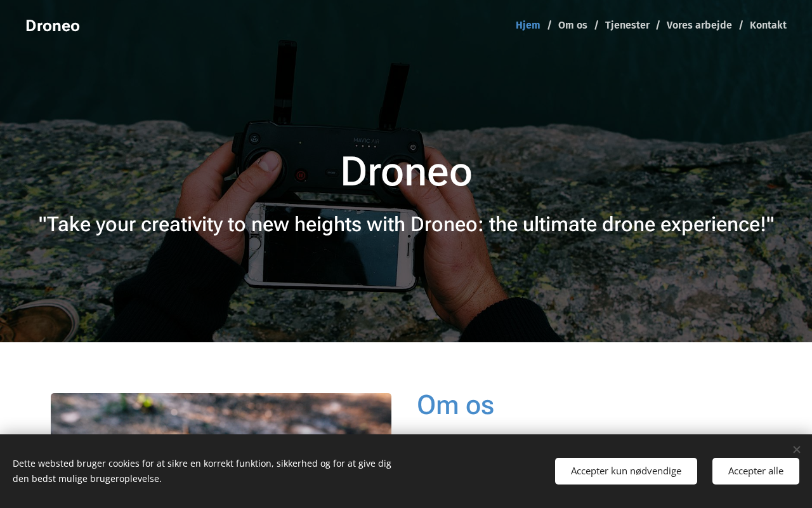Select the hero tagline about creativity
Image resolution: width=812 pixels, height=508 pixels.
point(406,224)
